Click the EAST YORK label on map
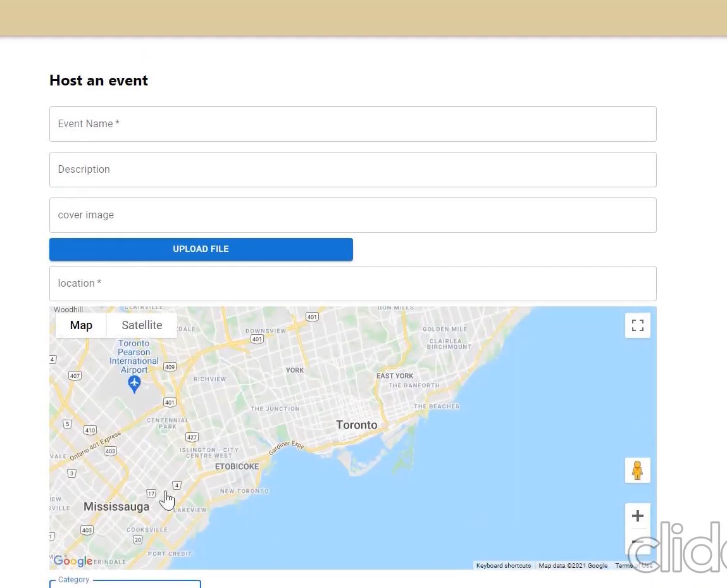The height and width of the screenshot is (588, 727). pyautogui.click(x=395, y=376)
